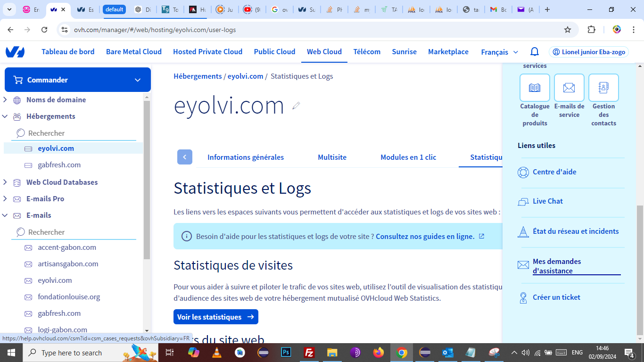Click the sidebar vertical scrollbar

click(147, 179)
